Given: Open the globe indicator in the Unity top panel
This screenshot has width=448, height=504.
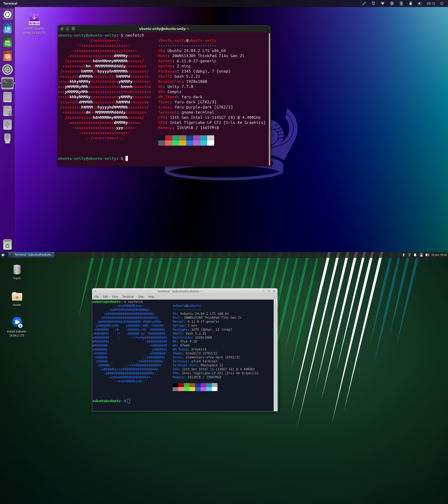Looking at the screenshot, I should [x=392, y=3].
